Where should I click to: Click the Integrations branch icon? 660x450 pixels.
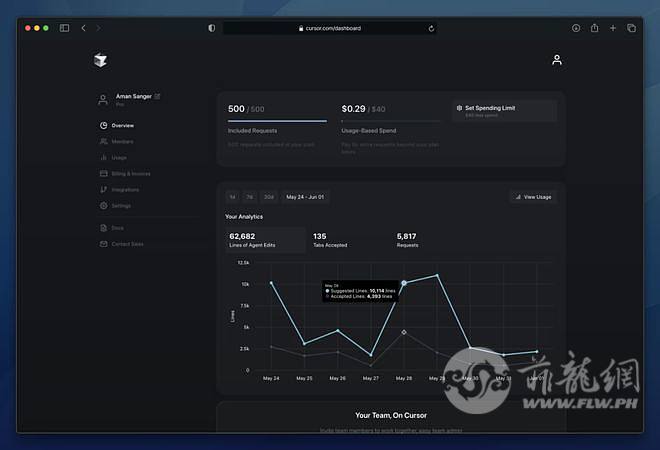point(104,189)
